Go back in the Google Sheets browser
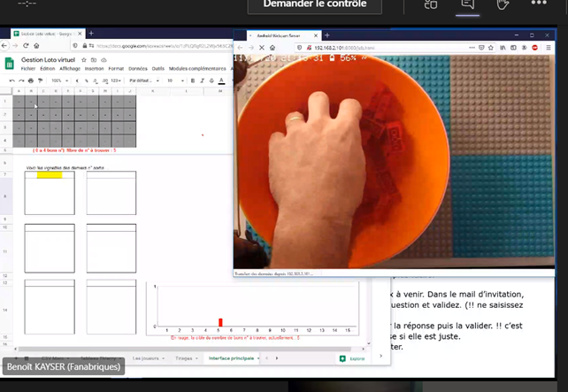568x392 pixels. point(4,46)
